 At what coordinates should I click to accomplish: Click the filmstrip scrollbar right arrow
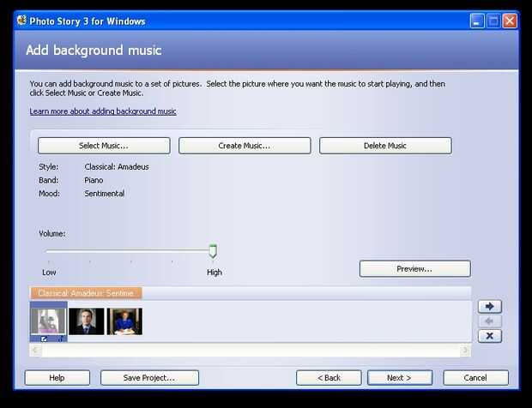465,350
